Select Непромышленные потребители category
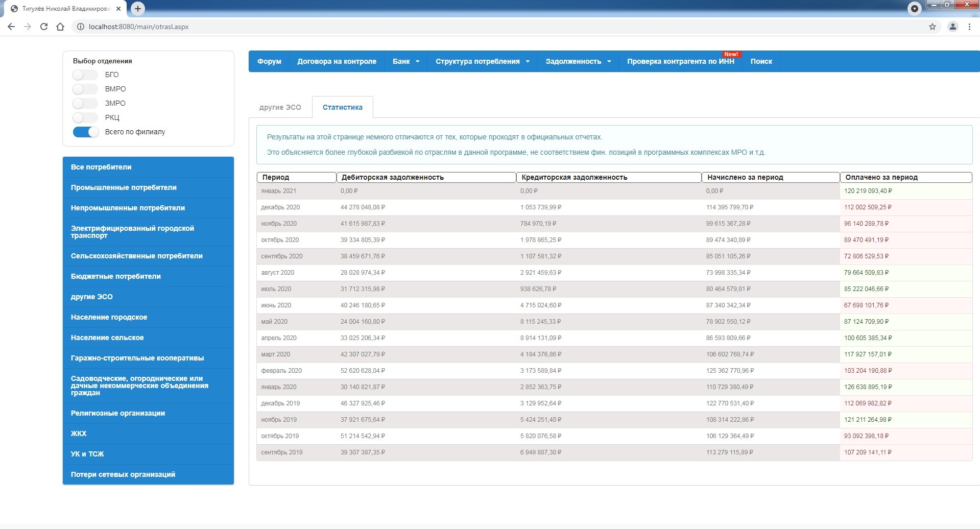Viewport: 980px width, 529px height. 148,208
